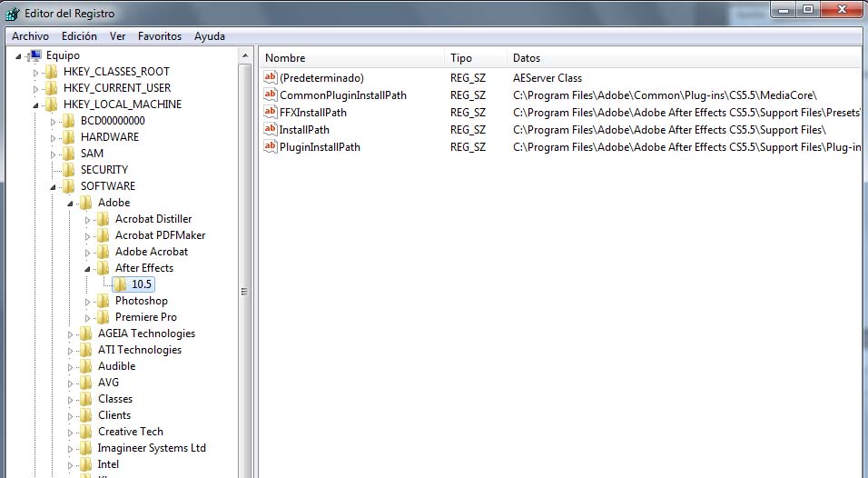Viewport: 868px width, 478px height.
Task: Select the 10.5 key under After Effects
Action: click(141, 284)
